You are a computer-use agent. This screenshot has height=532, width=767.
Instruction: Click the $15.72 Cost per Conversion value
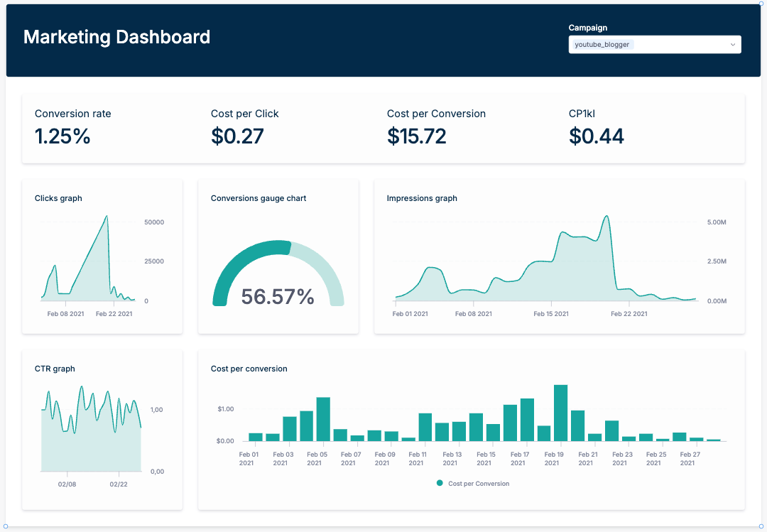click(417, 135)
